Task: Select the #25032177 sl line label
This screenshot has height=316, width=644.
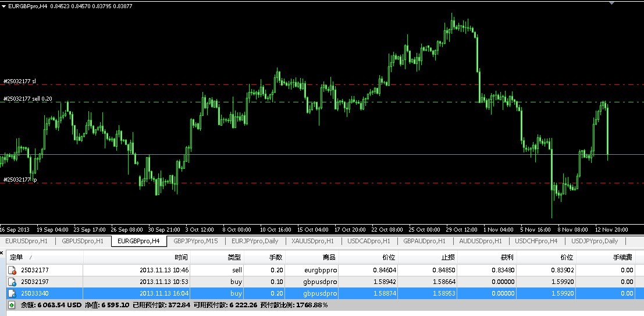Action: pos(19,81)
